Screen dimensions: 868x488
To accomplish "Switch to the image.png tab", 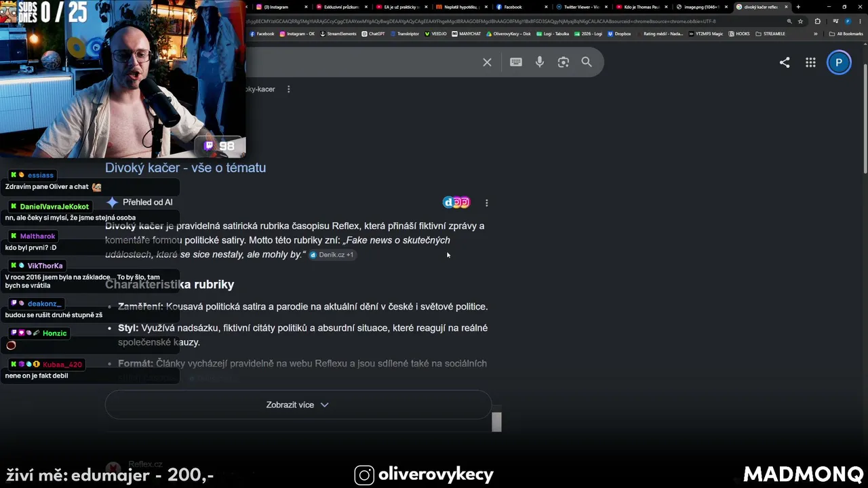I will pos(701,7).
